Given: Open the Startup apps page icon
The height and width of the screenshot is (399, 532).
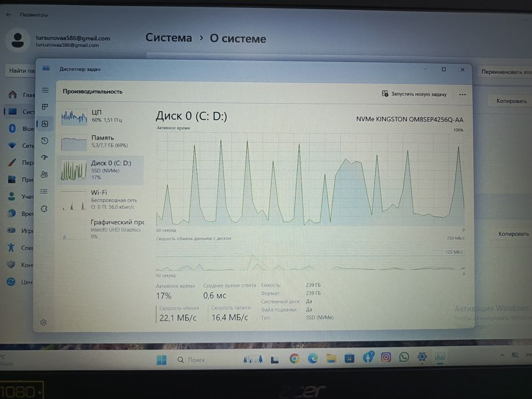Looking at the screenshot, I should (x=44, y=157).
